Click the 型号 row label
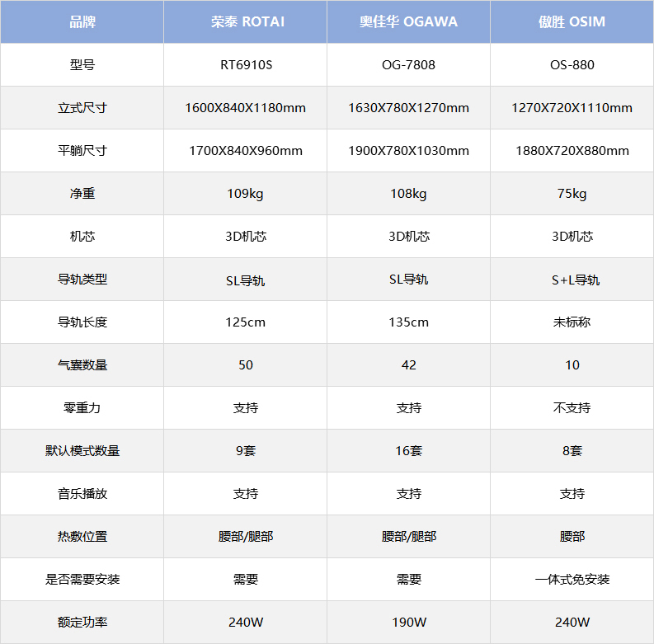 click(82, 65)
